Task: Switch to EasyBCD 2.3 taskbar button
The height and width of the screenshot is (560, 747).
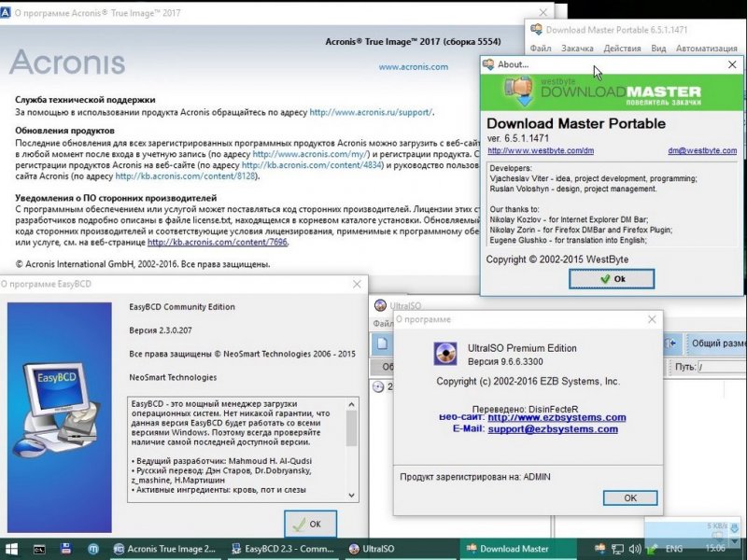Action: pos(283,549)
